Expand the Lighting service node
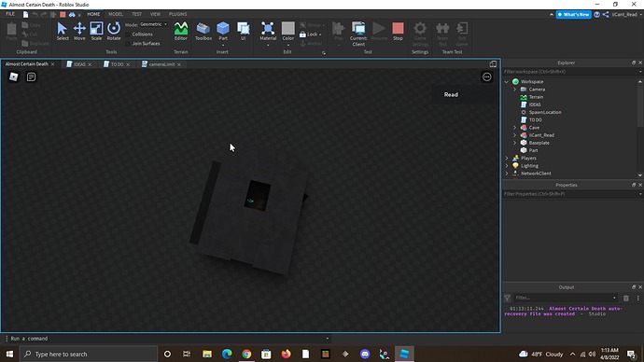 pos(507,166)
